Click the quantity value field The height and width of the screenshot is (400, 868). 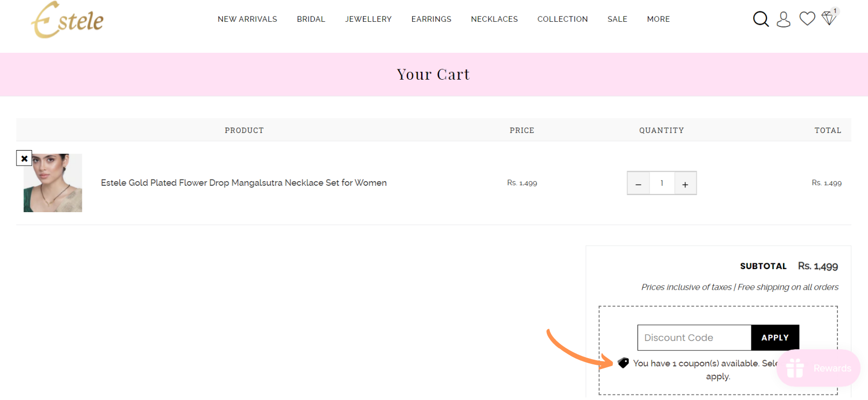coord(662,183)
